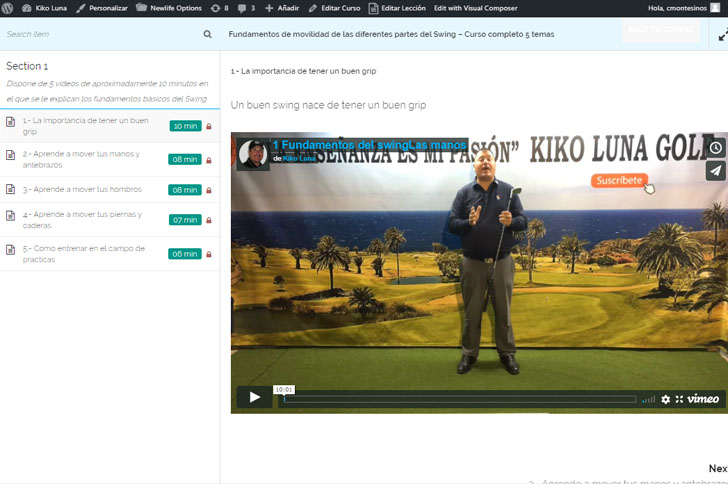Click the lock icon on lesson 3
Image resolution: width=728 pixels, height=484 pixels.
[209, 190]
